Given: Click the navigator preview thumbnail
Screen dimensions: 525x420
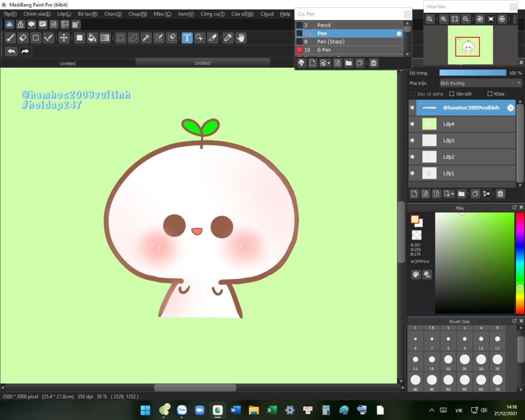Looking at the screenshot, I should [x=470, y=45].
